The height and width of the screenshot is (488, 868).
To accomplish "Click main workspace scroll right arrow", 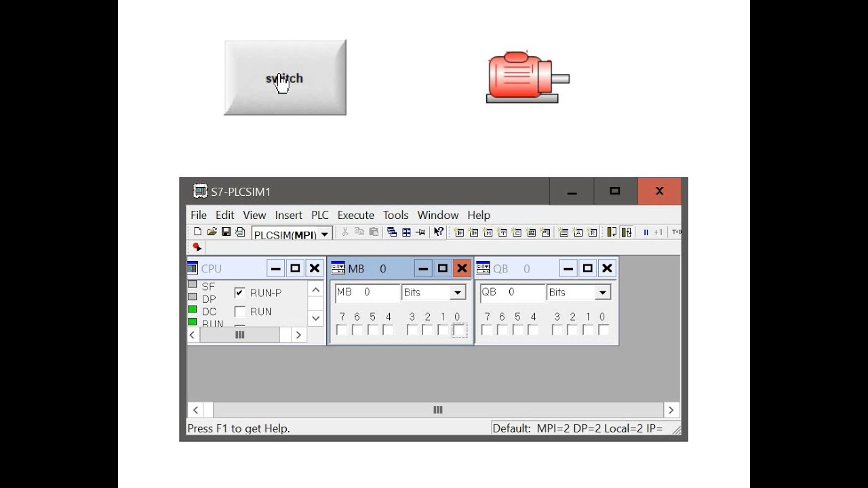I will [671, 409].
